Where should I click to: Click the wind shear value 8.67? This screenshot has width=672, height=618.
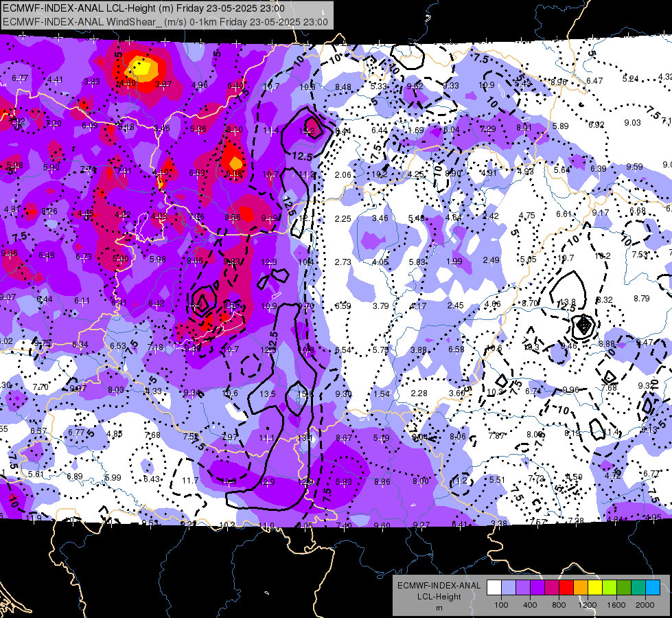(344, 438)
